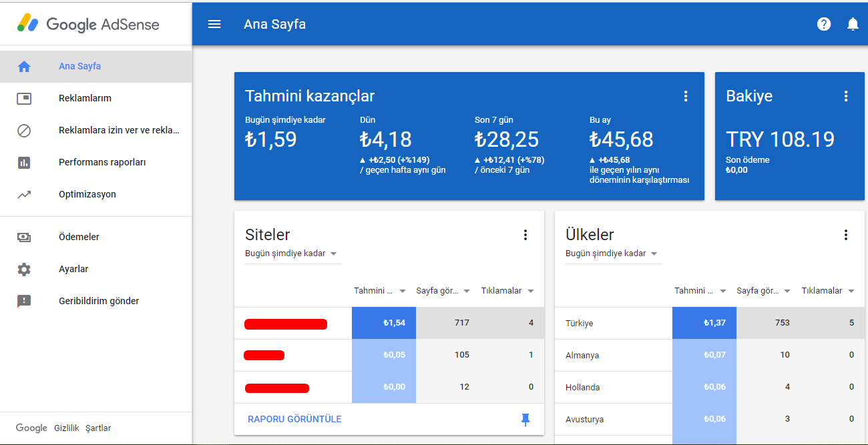Open Ülkeler Tahmini column dropdown

tap(701, 291)
